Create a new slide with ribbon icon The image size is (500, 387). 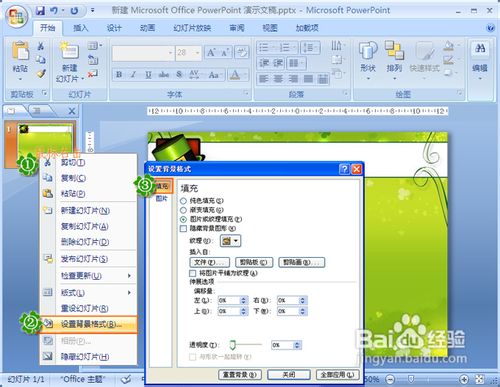69,51
